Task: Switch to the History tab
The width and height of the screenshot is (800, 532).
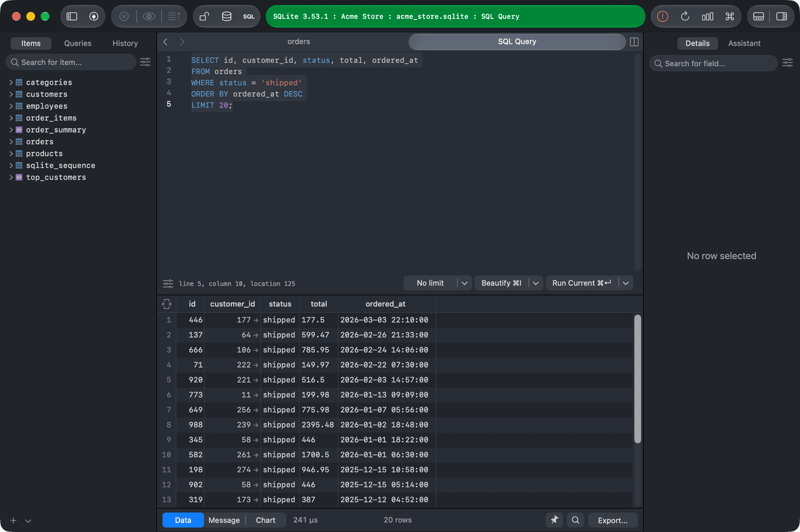Action: coord(125,43)
